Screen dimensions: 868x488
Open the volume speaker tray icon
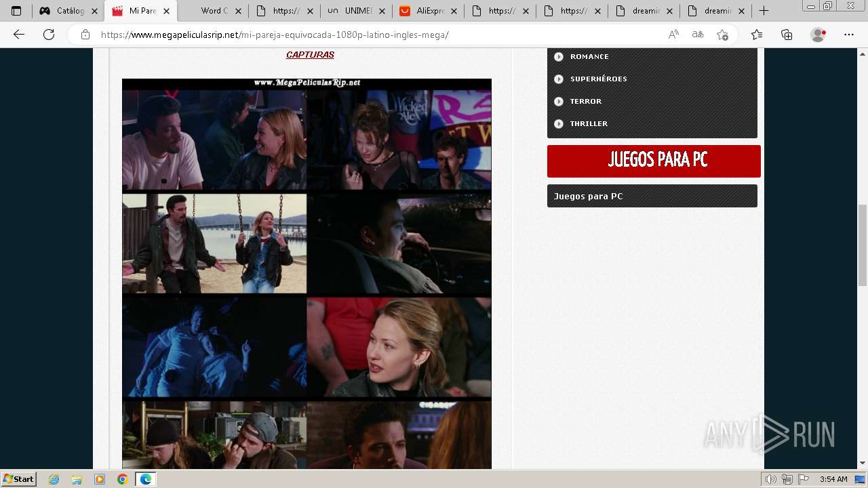pos(770,479)
